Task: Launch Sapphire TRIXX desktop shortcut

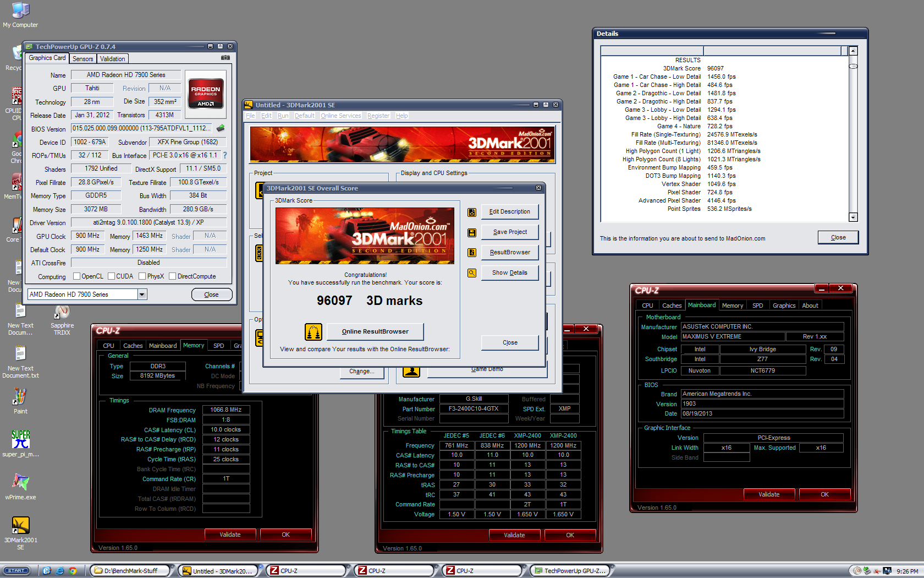Action: pyautogui.click(x=62, y=320)
